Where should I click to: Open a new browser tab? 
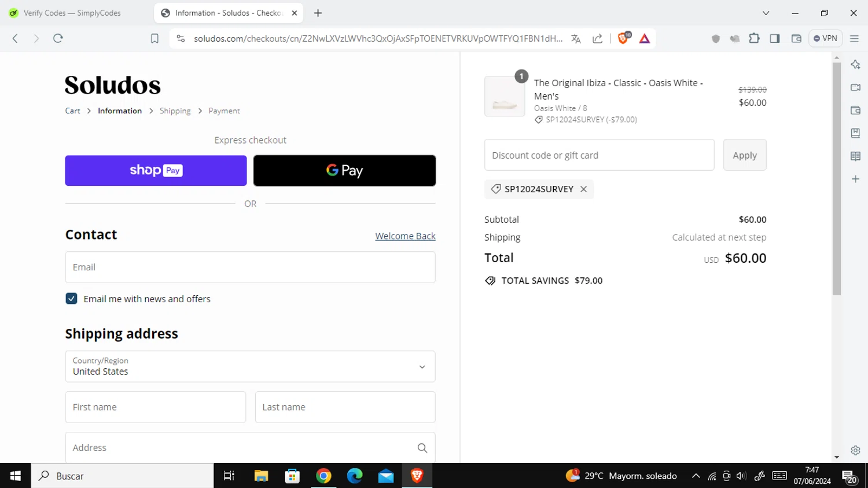pyautogui.click(x=318, y=13)
